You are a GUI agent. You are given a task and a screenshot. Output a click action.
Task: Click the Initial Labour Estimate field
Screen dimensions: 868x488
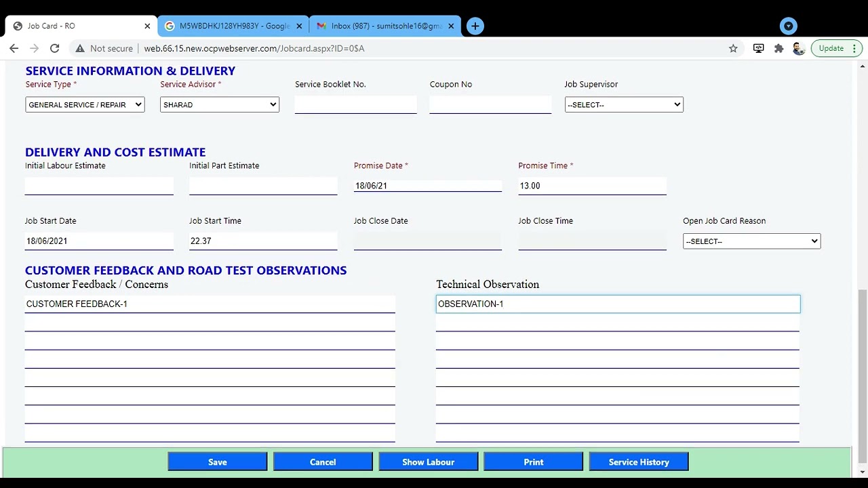[99, 186]
